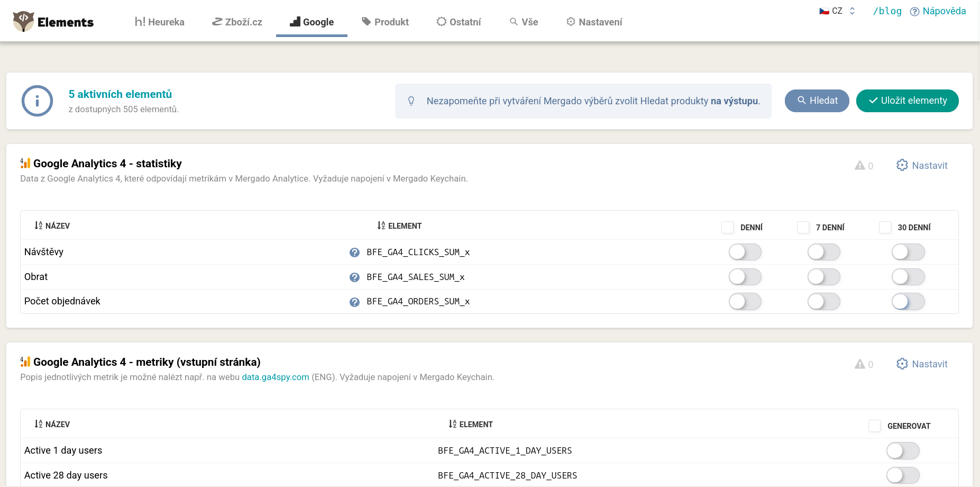Select the Google tab
This screenshot has width=980, height=487.
(x=312, y=22)
